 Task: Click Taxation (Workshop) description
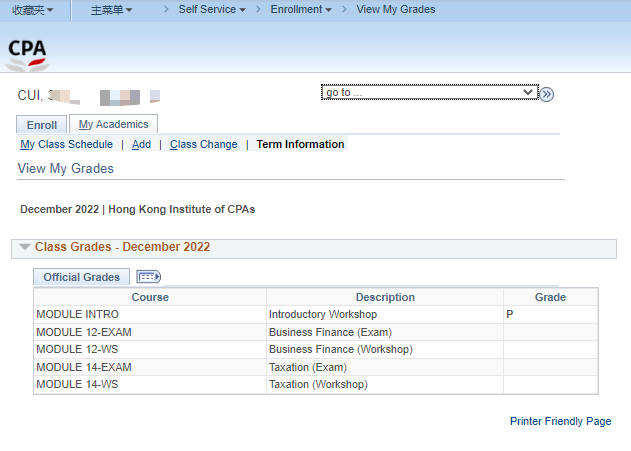point(318,384)
